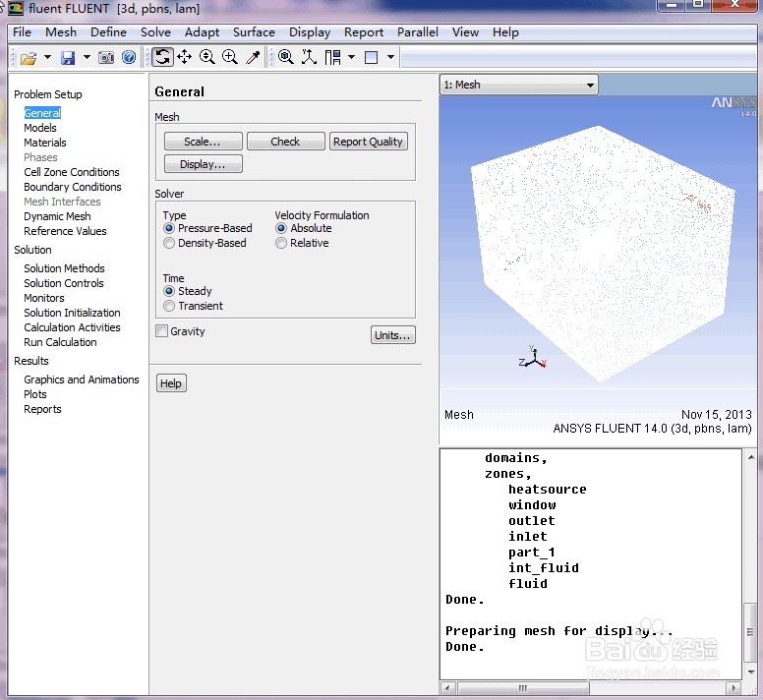Select General in the navigation tree
Screen dimensions: 763x700
tap(42, 113)
